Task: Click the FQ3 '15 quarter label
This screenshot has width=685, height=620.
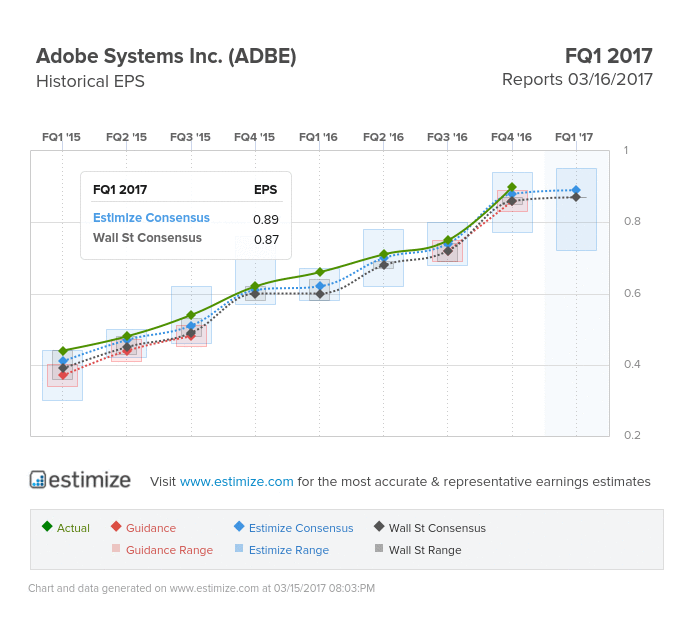Action: 190,137
